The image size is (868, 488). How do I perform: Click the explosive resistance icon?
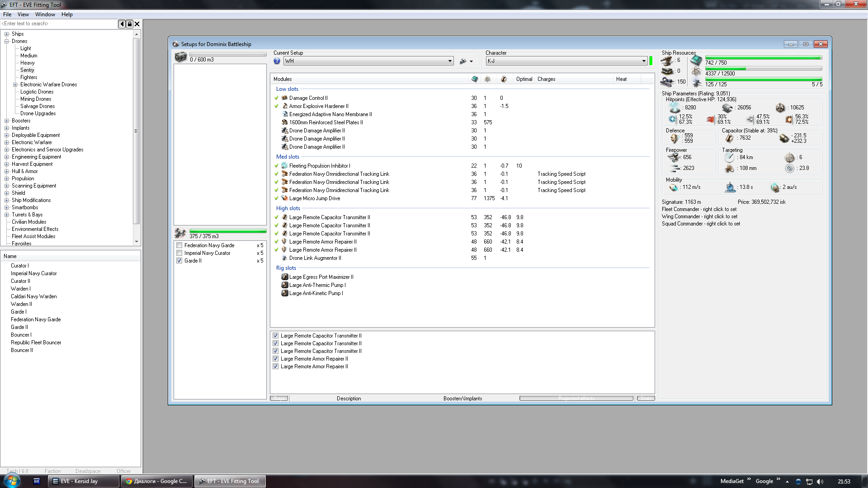pyautogui.click(x=789, y=119)
